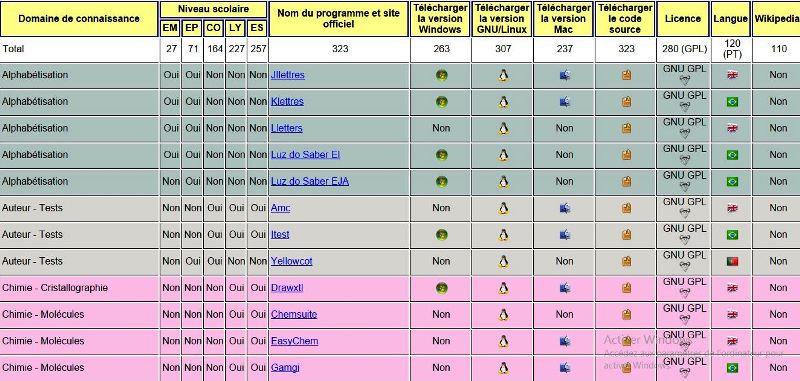
Task: Open the Lletters program link
Action: point(287,128)
